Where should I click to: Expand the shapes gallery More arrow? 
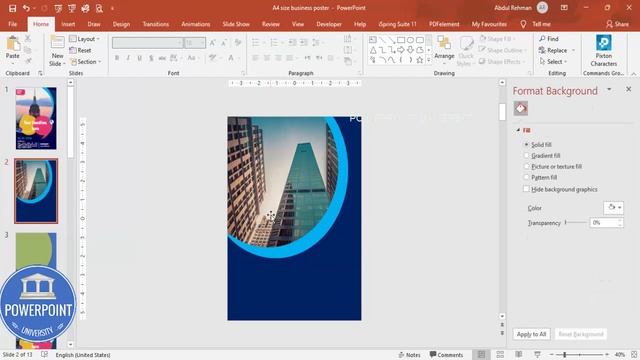(429, 60)
